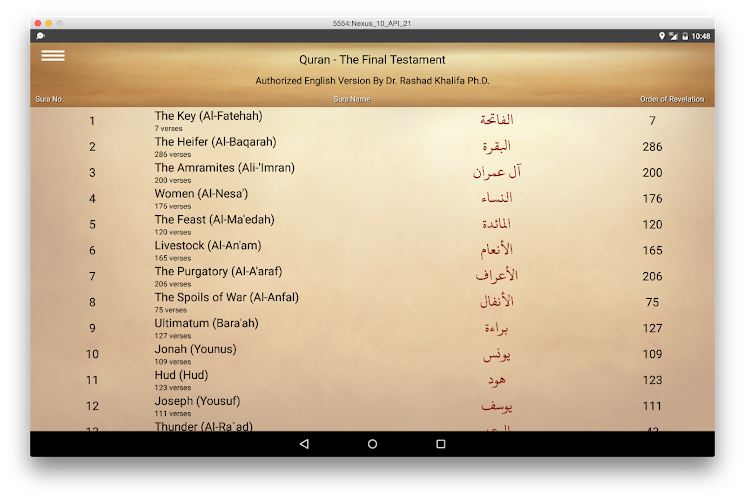The height and width of the screenshot is (500, 745).
Task: Click the Arabic name for Yousuf
Action: pyautogui.click(x=497, y=406)
